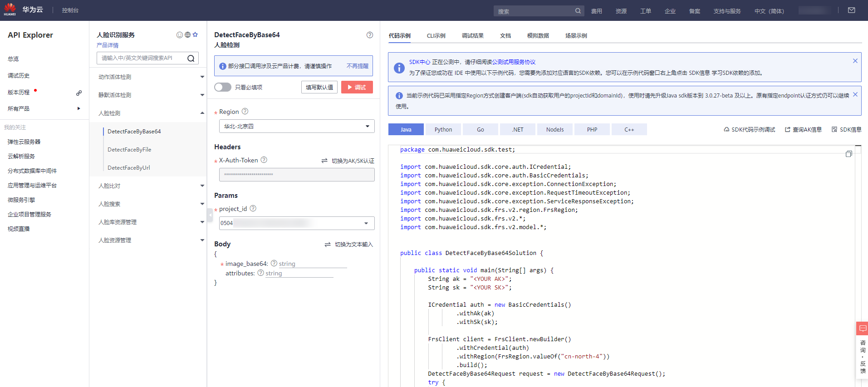Click the 填写默认值 button

(x=319, y=87)
